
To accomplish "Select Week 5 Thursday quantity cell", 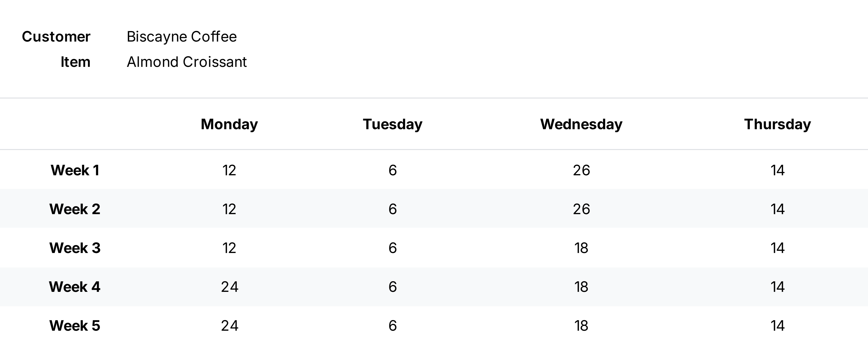I will [777, 326].
